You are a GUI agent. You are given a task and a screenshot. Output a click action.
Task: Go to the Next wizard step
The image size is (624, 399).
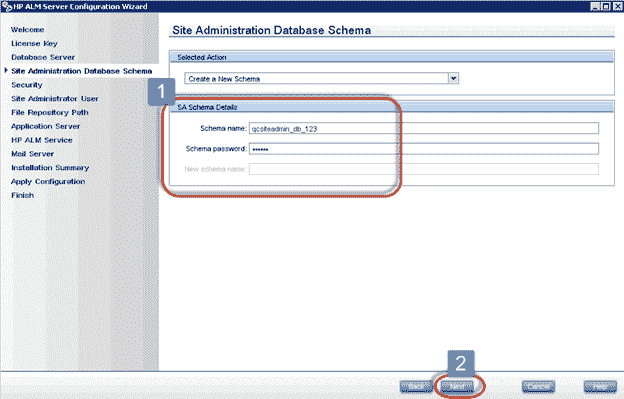tap(457, 386)
